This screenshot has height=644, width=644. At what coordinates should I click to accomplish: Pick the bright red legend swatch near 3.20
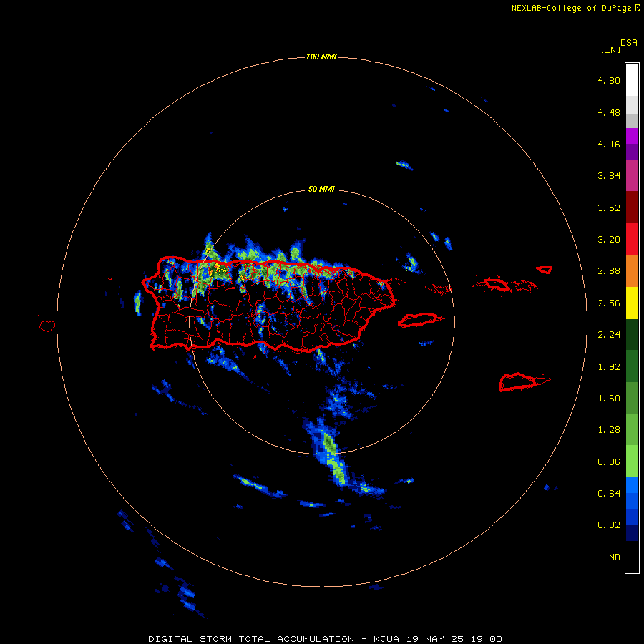(632, 239)
